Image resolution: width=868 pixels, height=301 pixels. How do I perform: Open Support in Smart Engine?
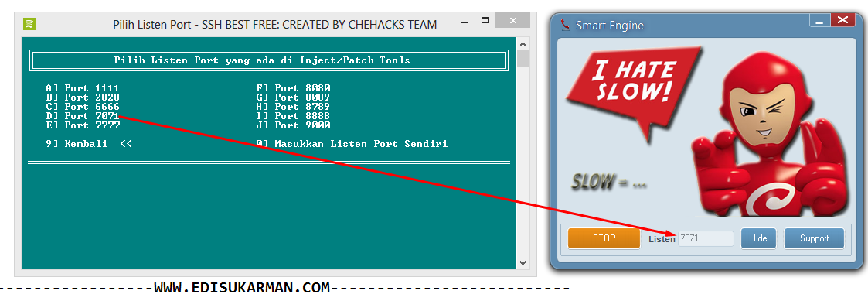pos(815,238)
